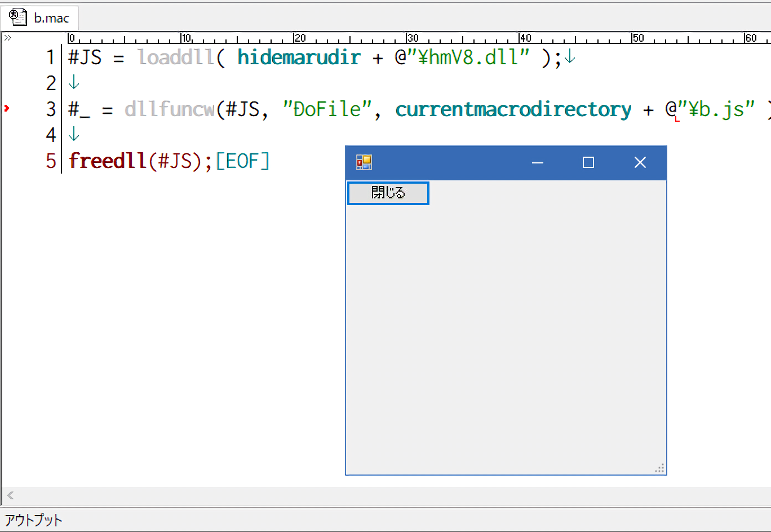The height and width of the screenshot is (532, 771).
Task: Click the resize grip in the dialog corner
Action: [x=660, y=468]
